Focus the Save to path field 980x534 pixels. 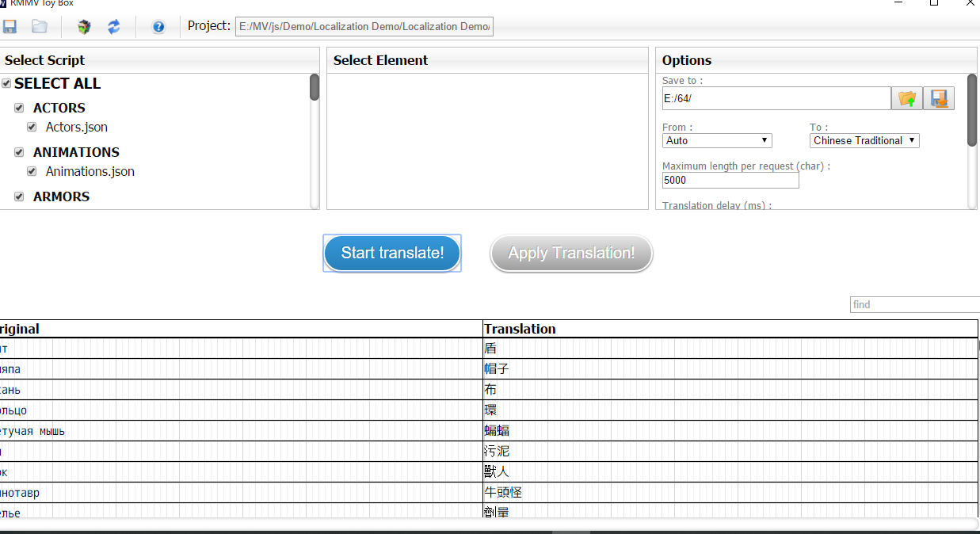tap(776, 98)
